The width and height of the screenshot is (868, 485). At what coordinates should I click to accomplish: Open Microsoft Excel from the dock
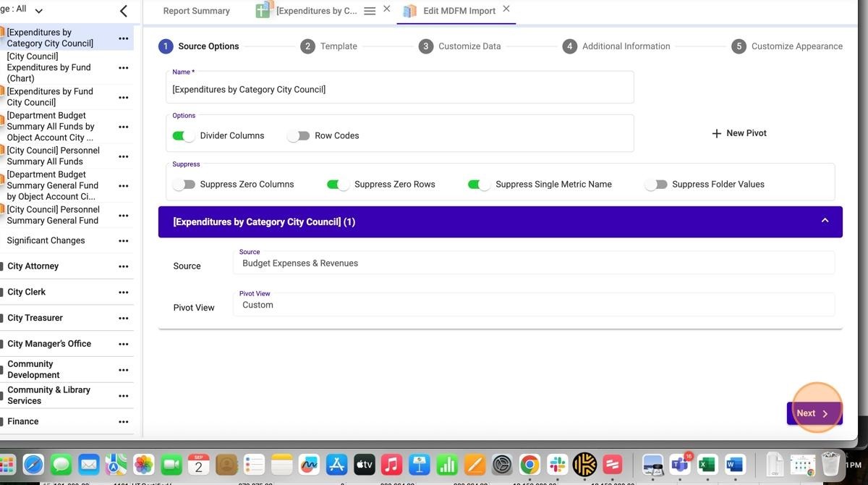pos(707,465)
